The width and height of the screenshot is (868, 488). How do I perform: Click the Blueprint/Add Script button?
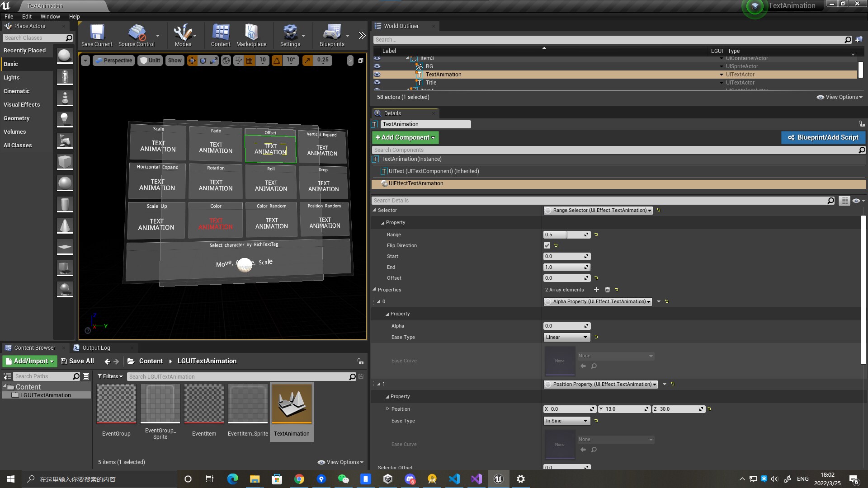[823, 137]
